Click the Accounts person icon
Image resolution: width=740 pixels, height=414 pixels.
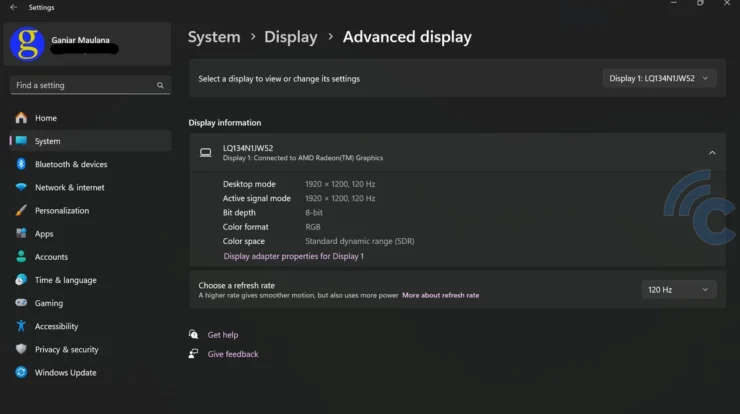coord(21,256)
